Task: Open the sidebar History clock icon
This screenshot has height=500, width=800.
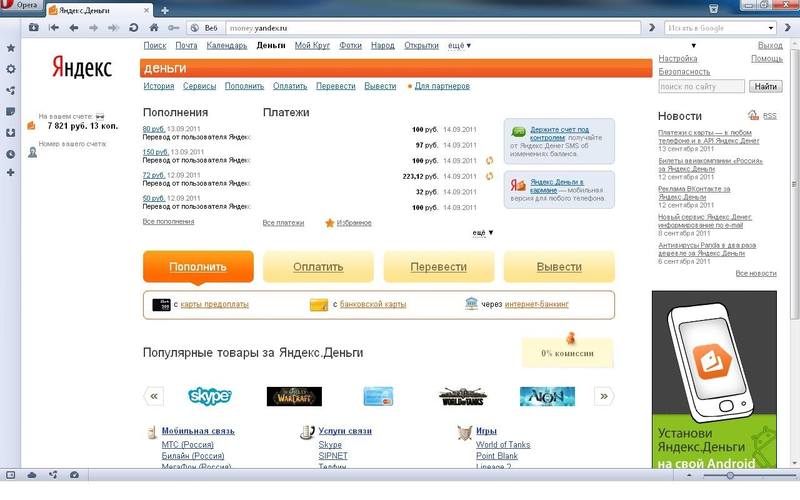Action: [x=10, y=153]
